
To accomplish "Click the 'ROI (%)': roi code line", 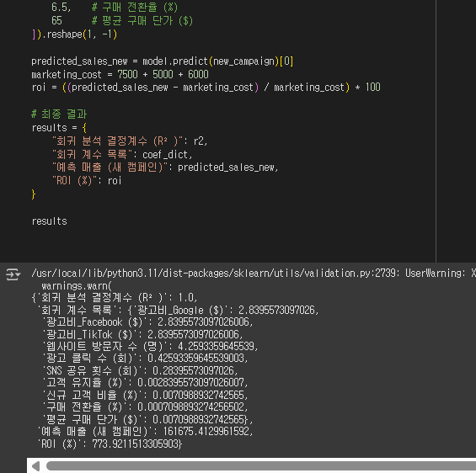I will click(87, 181).
